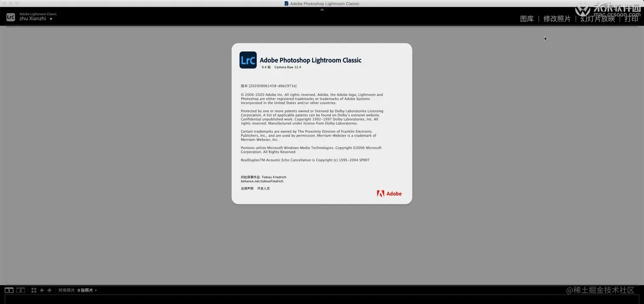This screenshot has height=304, width=644.
Task: Click the 所有照片 source label
Action: 66,290
